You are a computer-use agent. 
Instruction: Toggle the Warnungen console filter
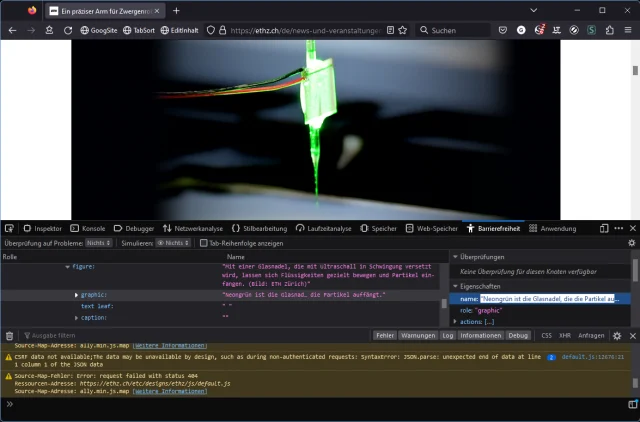418,336
